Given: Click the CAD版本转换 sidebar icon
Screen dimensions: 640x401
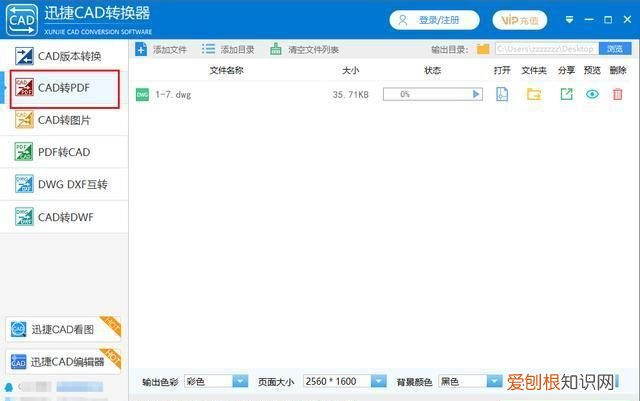Looking at the screenshot, I should pos(24,56).
